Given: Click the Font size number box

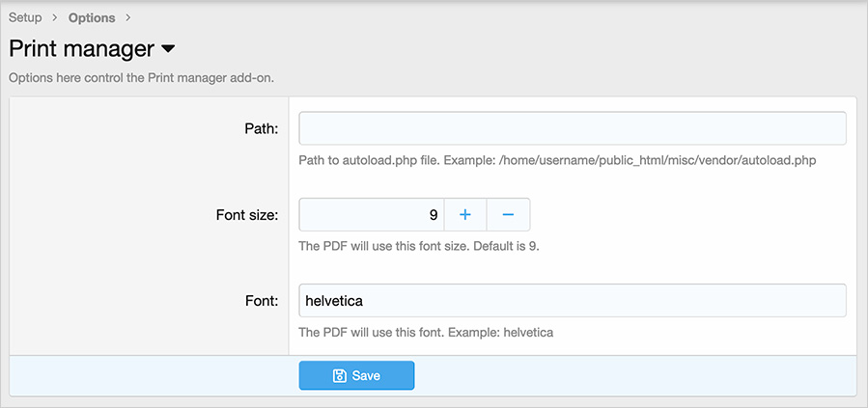Looking at the screenshot, I should [371, 214].
